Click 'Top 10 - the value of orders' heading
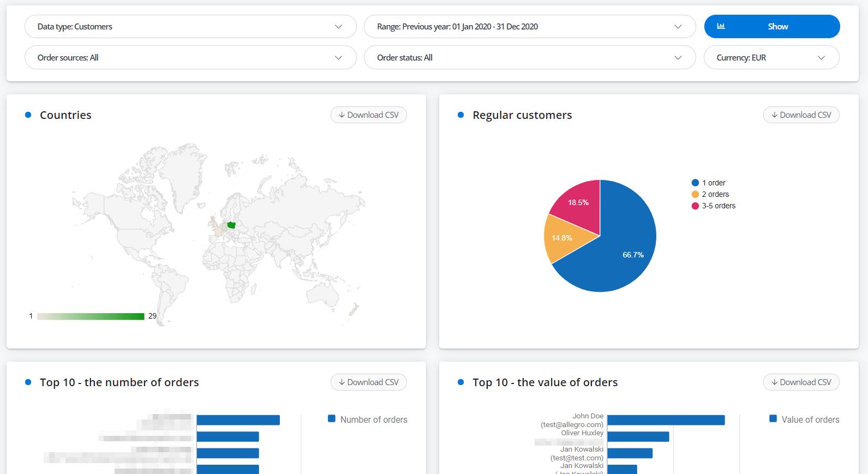 (x=545, y=382)
